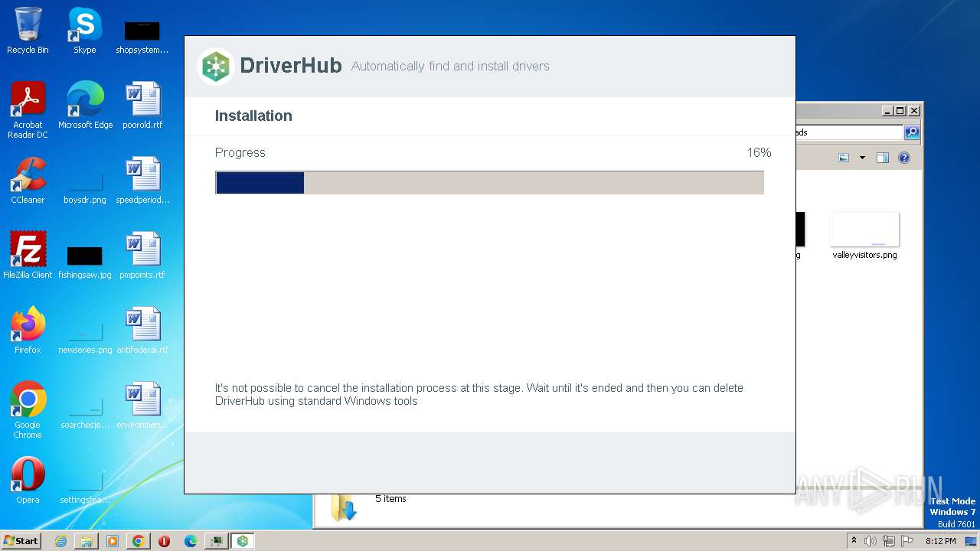Toggle the Explorer preview pane

(883, 158)
